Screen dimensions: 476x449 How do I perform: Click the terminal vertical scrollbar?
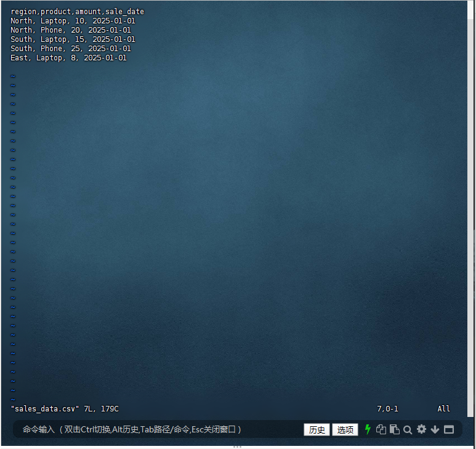click(470, 209)
